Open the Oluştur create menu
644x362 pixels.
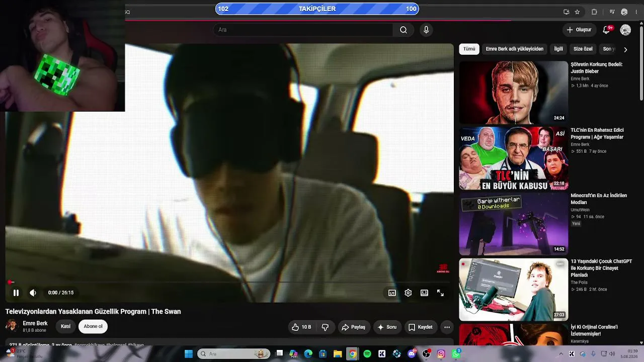(x=579, y=30)
